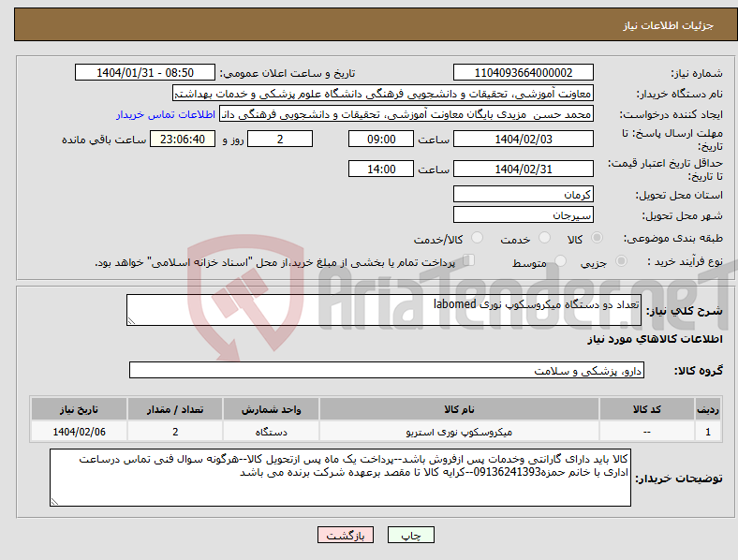This screenshot has width=738, height=560.
Task: Click the طبقه بندی موضوعی label
Action: 673,239
